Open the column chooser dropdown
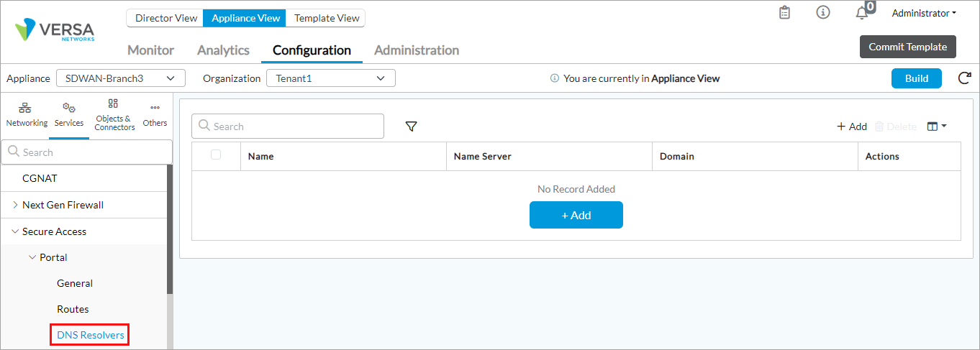The width and height of the screenshot is (980, 350). tap(936, 126)
